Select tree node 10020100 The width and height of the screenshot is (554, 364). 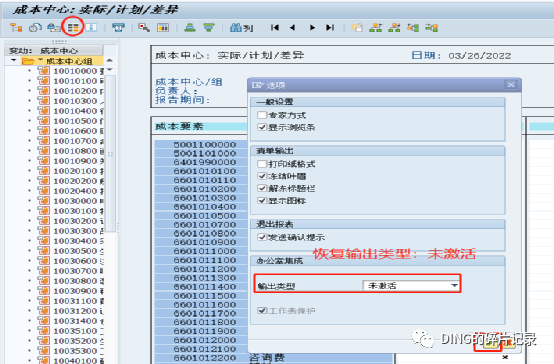pos(75,171)
